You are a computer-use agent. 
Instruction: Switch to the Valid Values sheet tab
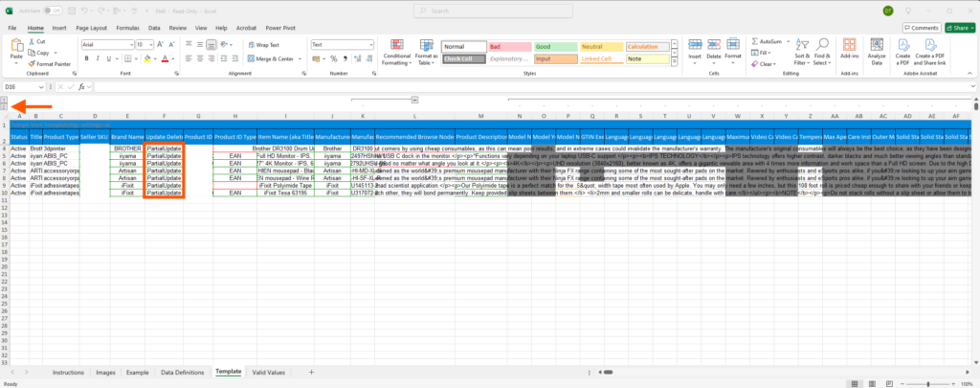click(x=268, y=372)
